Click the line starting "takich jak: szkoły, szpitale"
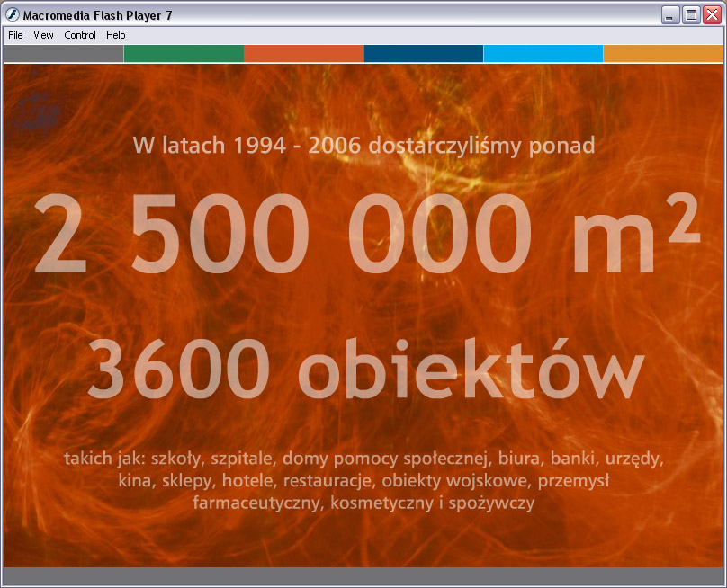This screenshot has width=727, height=588. pos(364,459)
